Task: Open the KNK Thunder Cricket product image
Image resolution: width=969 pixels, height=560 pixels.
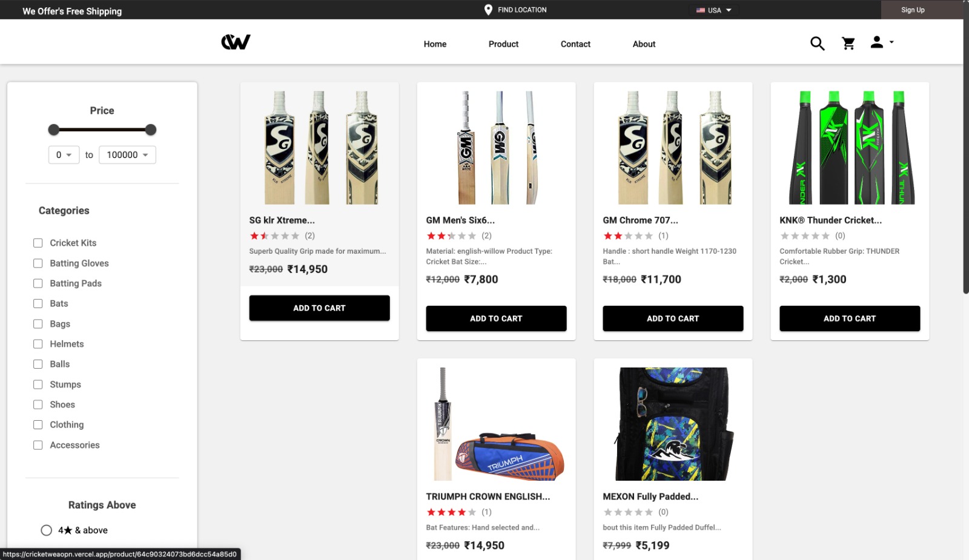Action: click(x=850, y=148)
